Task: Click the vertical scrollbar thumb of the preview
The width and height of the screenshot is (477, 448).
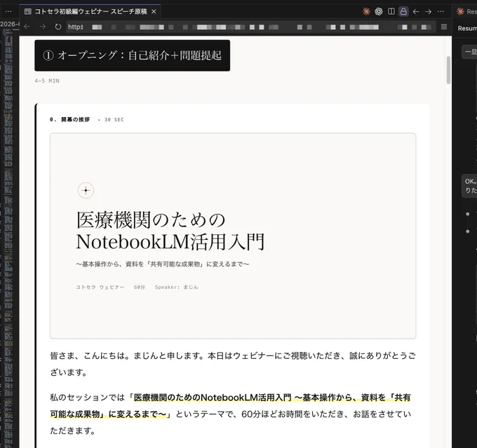Action: click(x=448, y=70)
